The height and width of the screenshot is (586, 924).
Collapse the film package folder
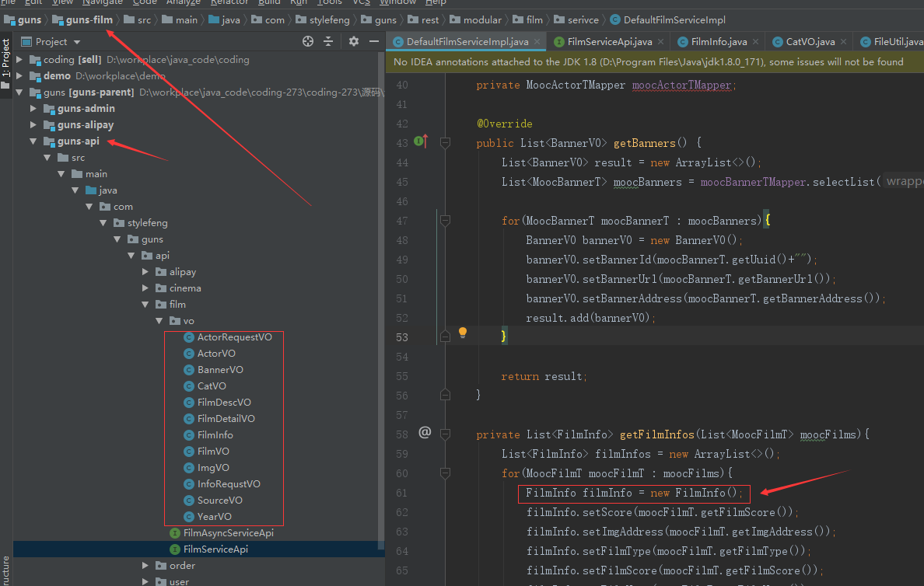click(145, 305)
